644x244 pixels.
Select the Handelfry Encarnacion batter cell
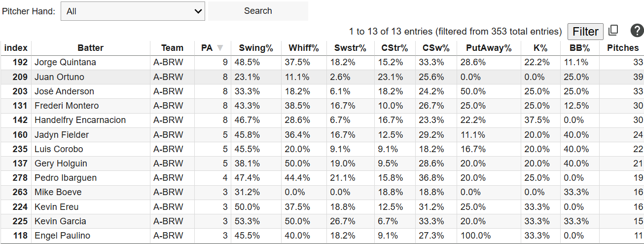pyautogui.click(x=80, y=120)
